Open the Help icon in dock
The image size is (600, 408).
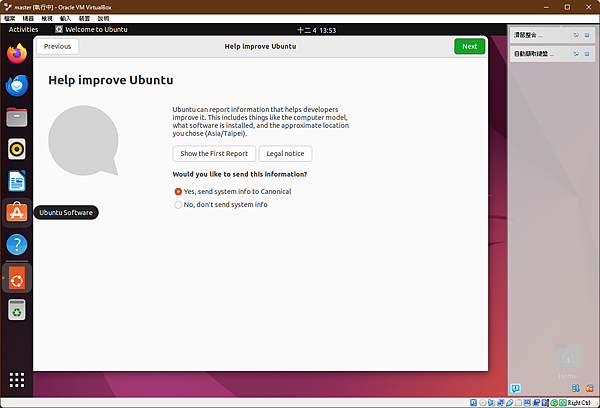17,244
